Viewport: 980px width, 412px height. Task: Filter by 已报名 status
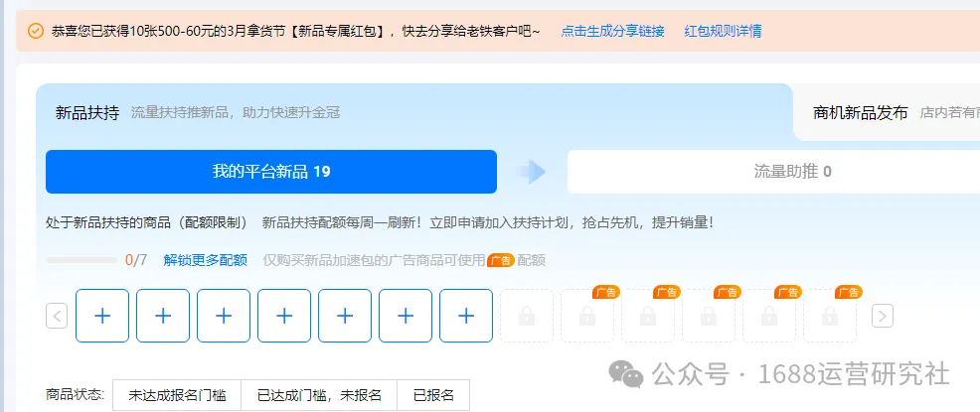pos(433,395)
